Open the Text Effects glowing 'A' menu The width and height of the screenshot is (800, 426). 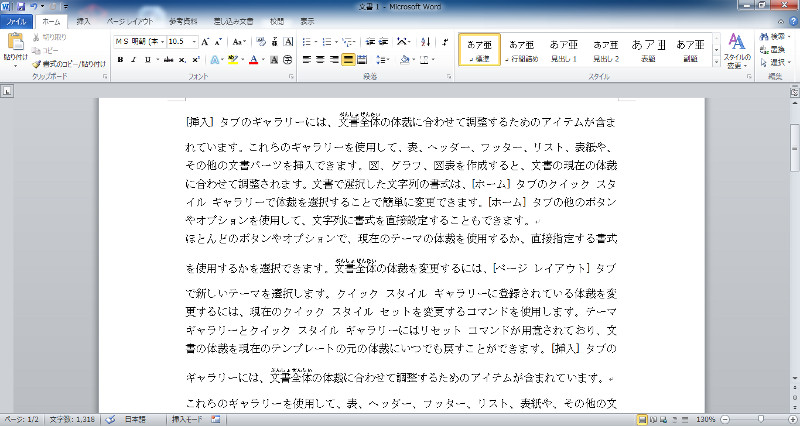(215, 60)
